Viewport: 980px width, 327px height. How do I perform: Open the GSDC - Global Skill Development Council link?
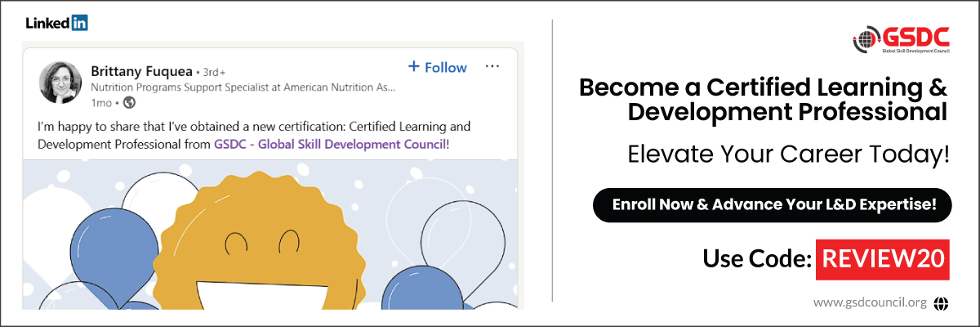click(330, 145)
